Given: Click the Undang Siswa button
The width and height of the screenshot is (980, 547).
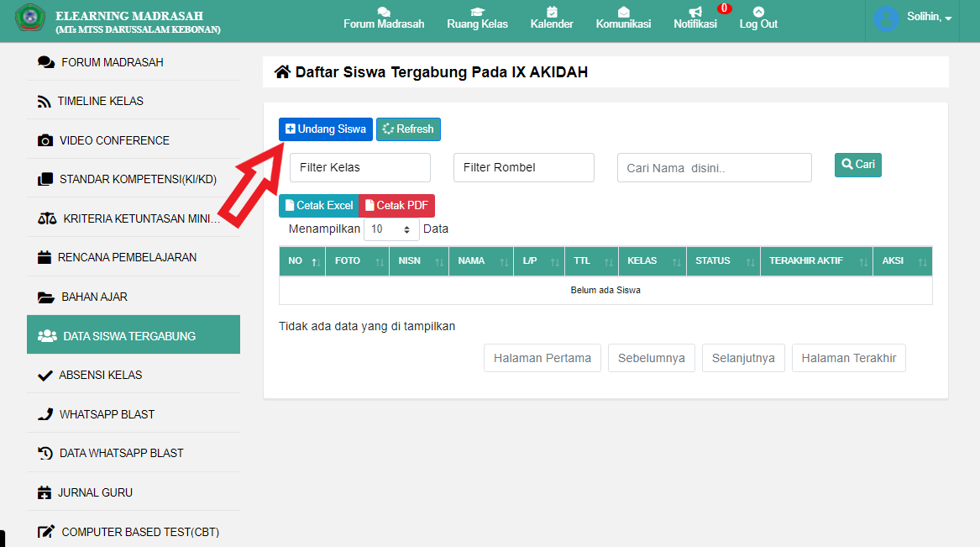Looking at the screenshot, I should (326, 129).
